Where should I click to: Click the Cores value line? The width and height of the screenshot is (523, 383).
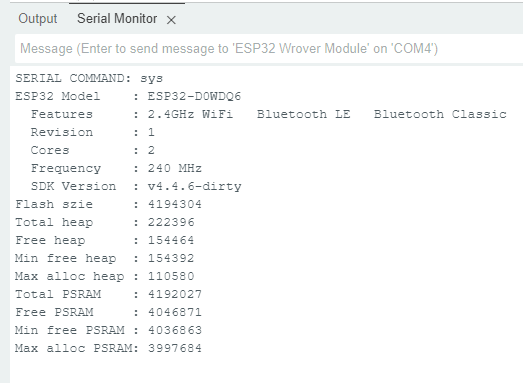tap(93, 150)
